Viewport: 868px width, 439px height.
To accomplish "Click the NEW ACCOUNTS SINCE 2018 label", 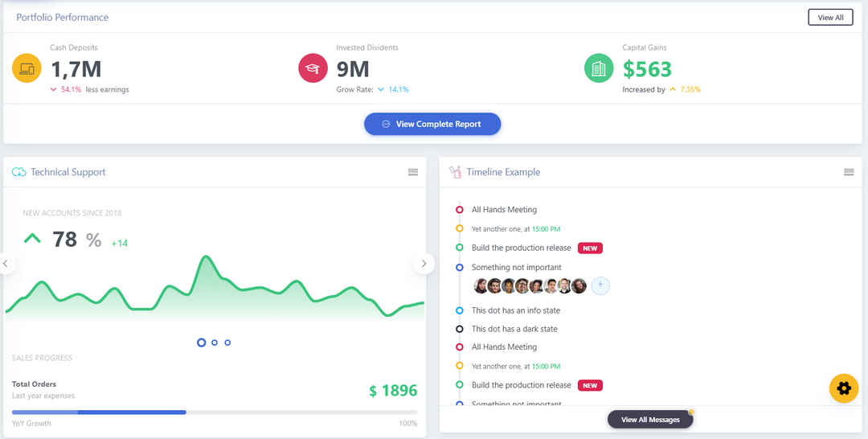I will (72, 213).
